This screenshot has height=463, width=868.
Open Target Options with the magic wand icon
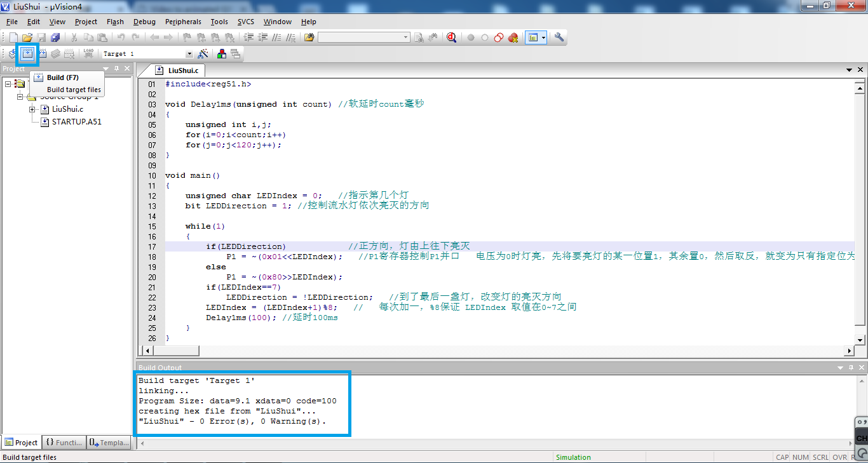203,54
